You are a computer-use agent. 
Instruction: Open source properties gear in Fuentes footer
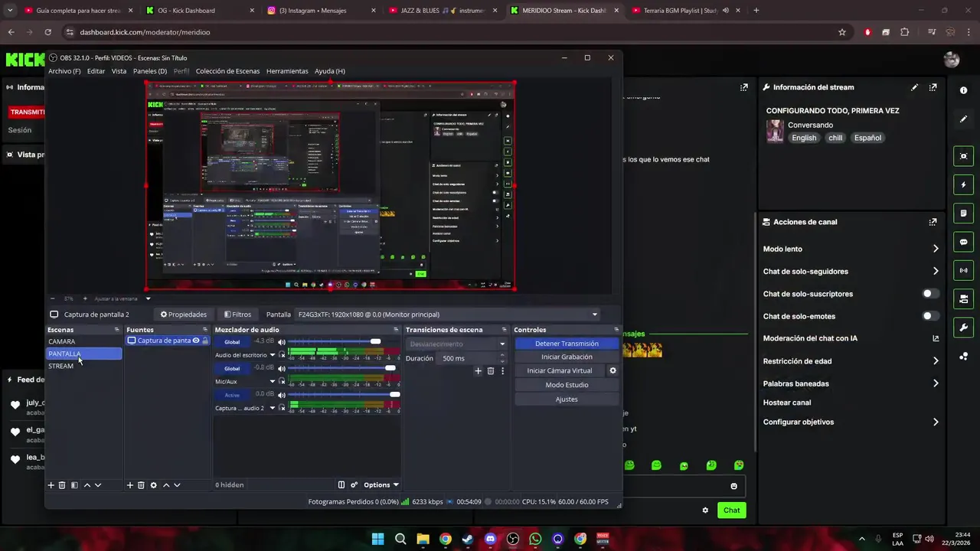click(x=153, y=485)
